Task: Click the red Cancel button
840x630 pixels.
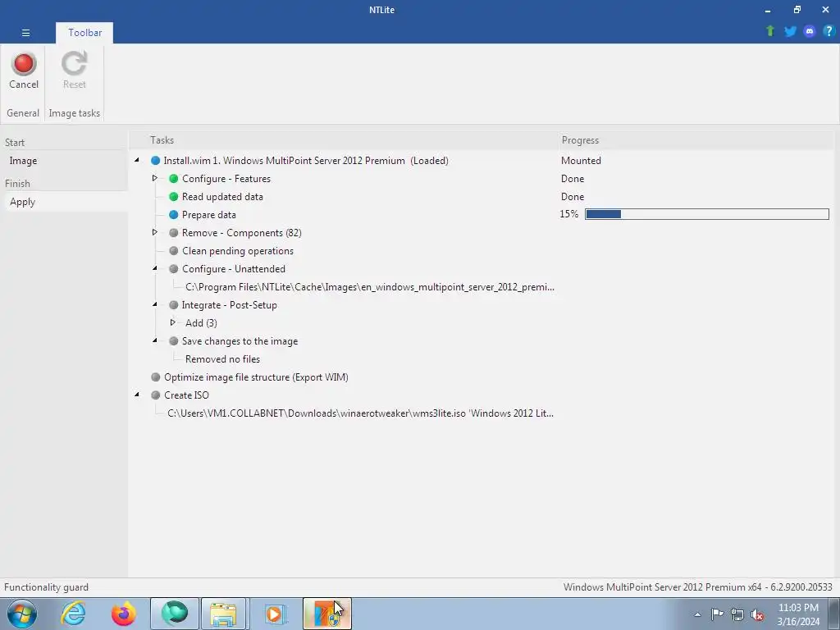Action: pyautogui.click(x=24, y=71)
